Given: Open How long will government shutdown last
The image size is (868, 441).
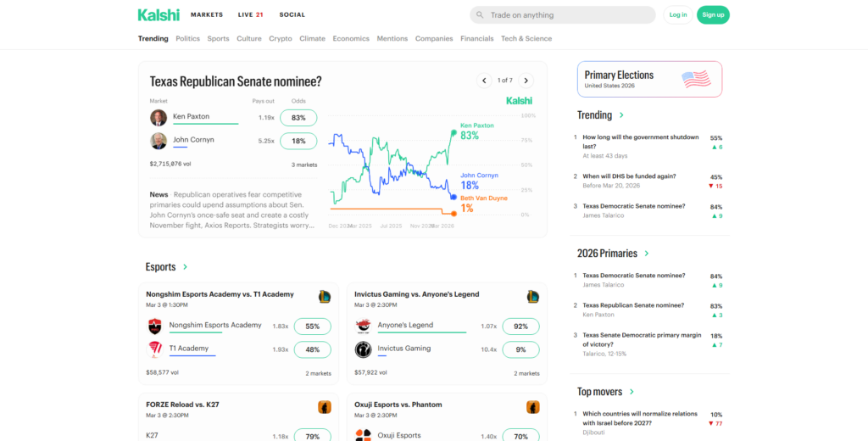Looking at the screenshot, I should 641,142.
